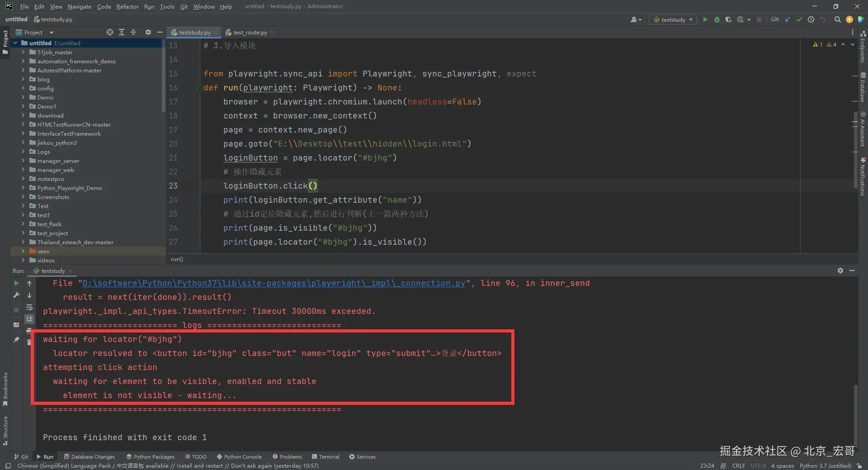Open the editor tab options three-dot icon
The height and width of the screenshot is (470, 868).
click(x=853, y=32)
